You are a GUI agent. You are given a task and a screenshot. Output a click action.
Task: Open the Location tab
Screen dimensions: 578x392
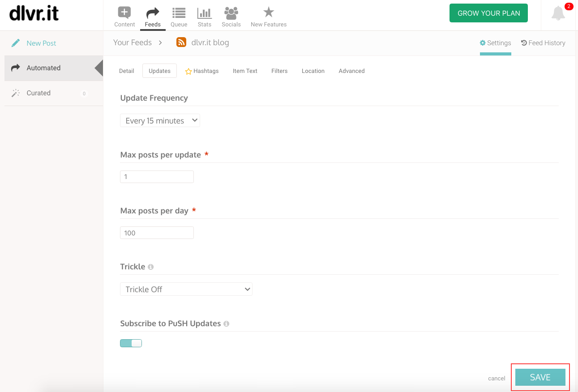313,71
